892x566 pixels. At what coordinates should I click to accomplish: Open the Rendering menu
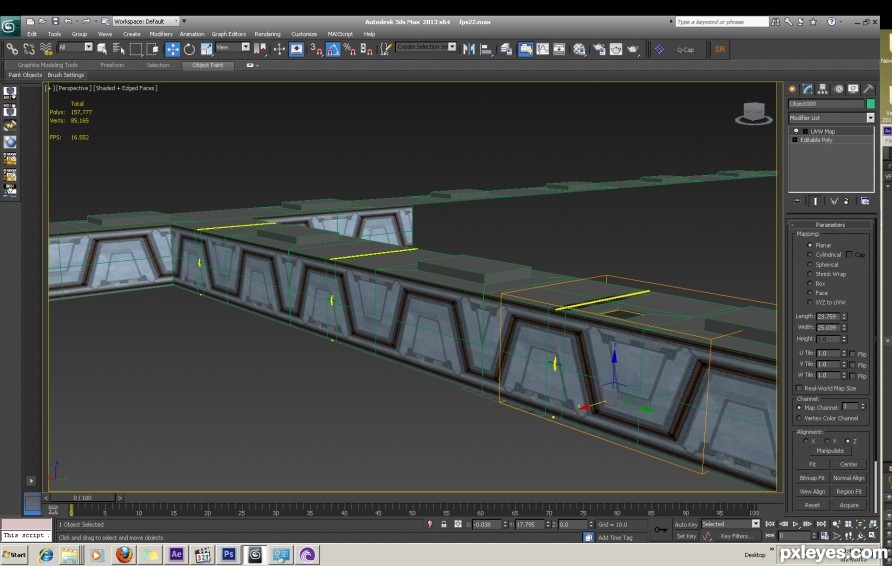[267, 34]
